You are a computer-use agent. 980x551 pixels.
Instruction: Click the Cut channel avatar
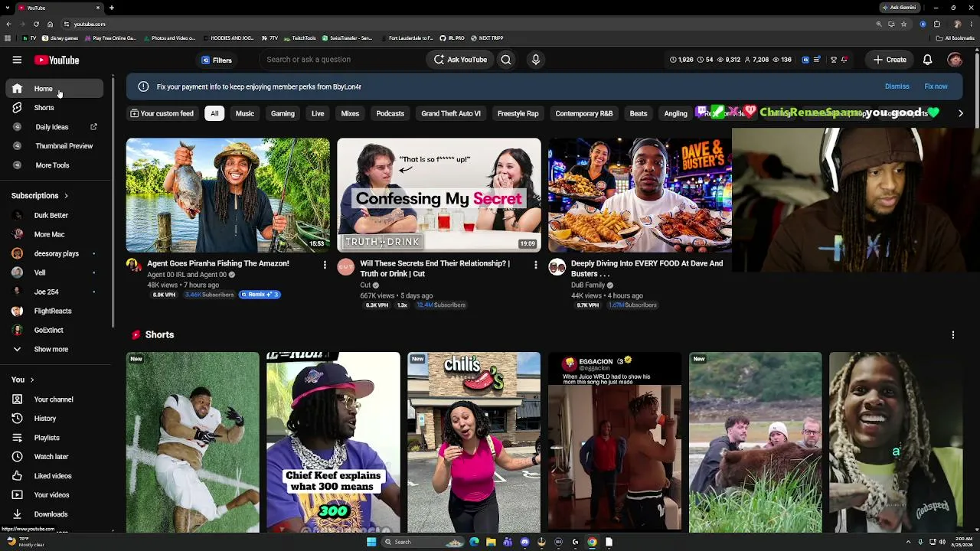click(345, 267)
